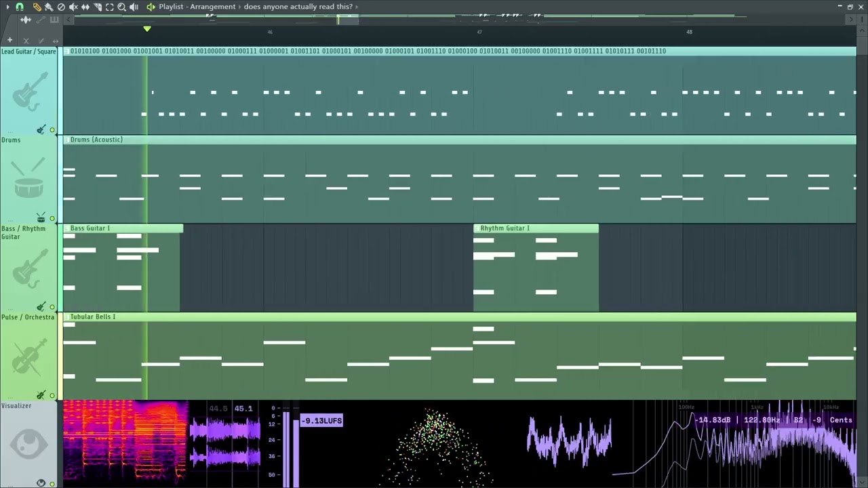The image size is (868, 488).
Task: Select the Delete tool
Action: pos(61,7)
